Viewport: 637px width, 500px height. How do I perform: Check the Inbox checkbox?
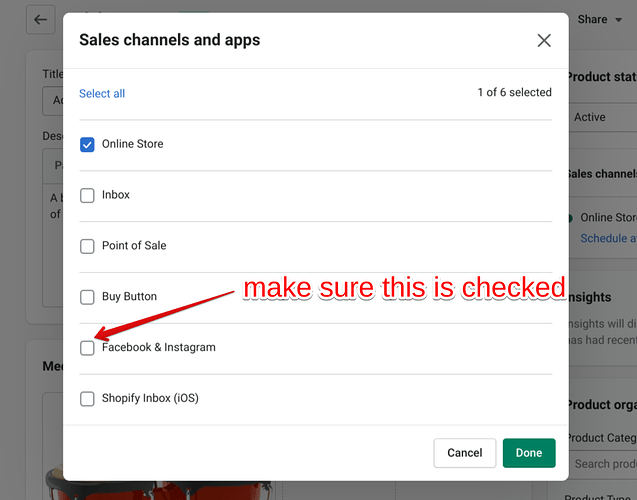click(87, 195)
